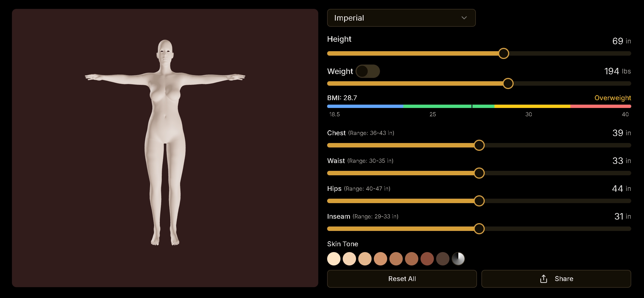The height and width of the screenshot is (298, 644).
Task: Click the Hips slider handle
Action: 479,201
